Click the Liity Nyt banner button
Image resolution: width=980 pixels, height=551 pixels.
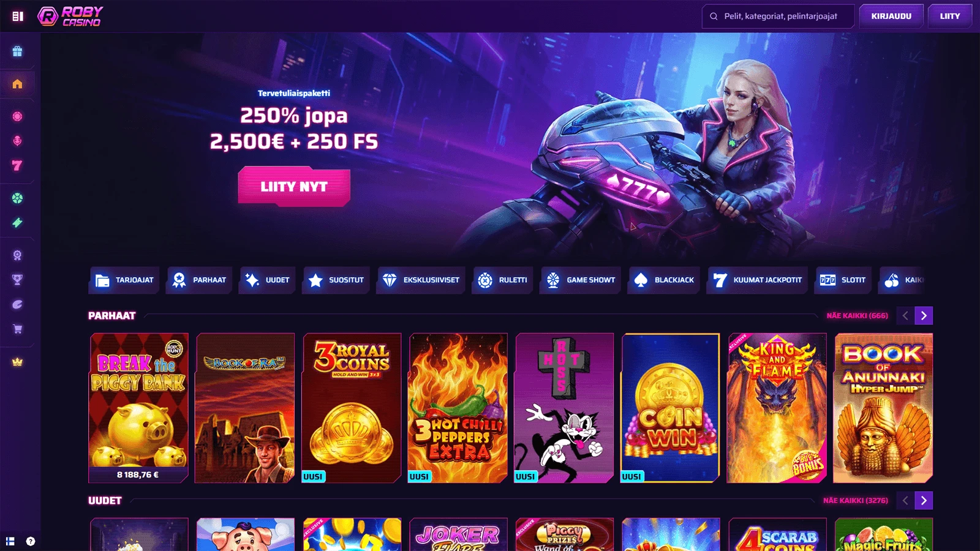[294, 187]
